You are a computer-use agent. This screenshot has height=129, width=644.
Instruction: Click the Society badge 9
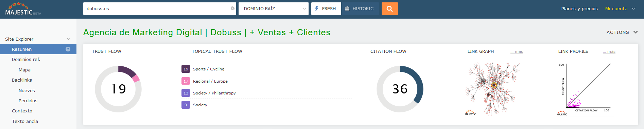pyautogui.click(x=186, y=105)
